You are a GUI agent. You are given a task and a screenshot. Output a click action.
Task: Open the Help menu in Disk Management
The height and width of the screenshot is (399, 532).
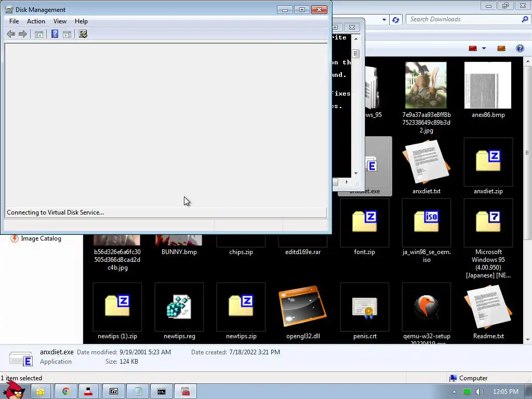click(x=81, y=21)
